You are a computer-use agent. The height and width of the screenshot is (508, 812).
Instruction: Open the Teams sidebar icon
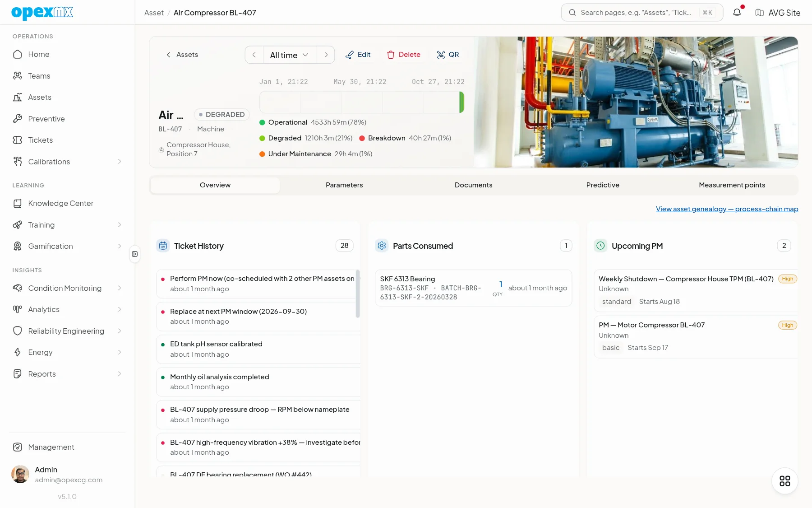18,76
